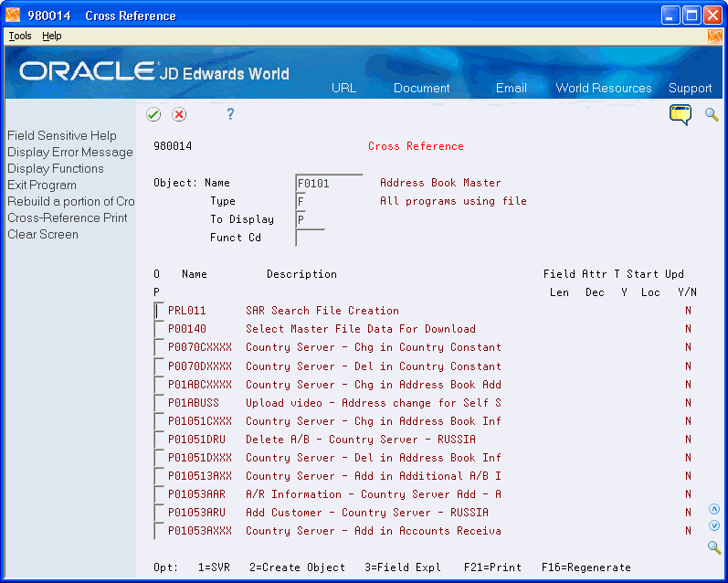Click the F21=Print function text
Screen dimensions: 728x583
492,567
